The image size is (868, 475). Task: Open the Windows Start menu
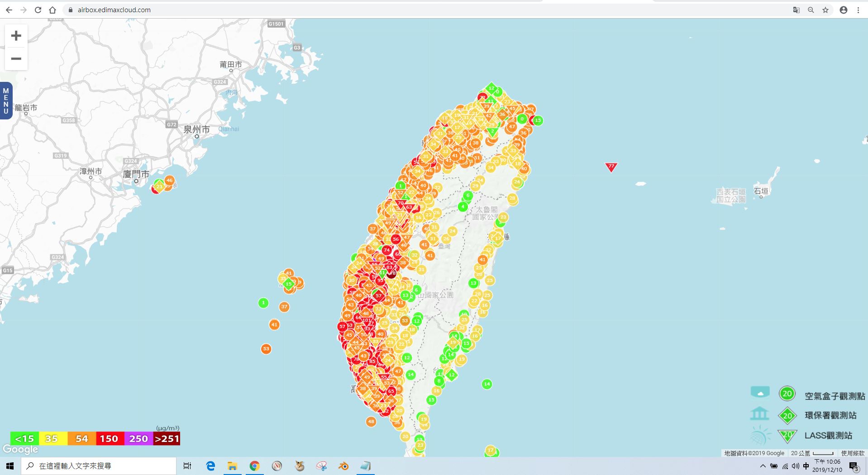10,466
